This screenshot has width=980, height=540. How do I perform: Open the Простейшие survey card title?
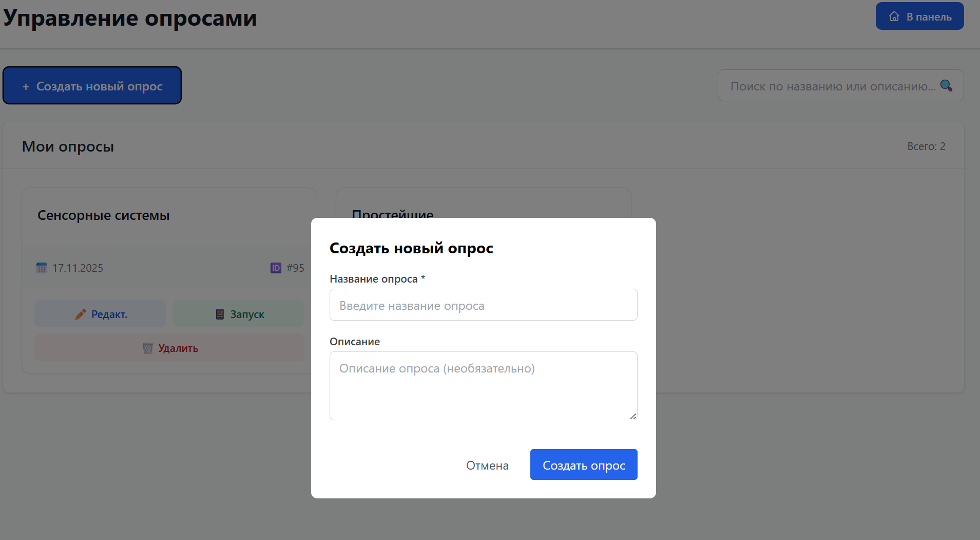pos(393,213)
